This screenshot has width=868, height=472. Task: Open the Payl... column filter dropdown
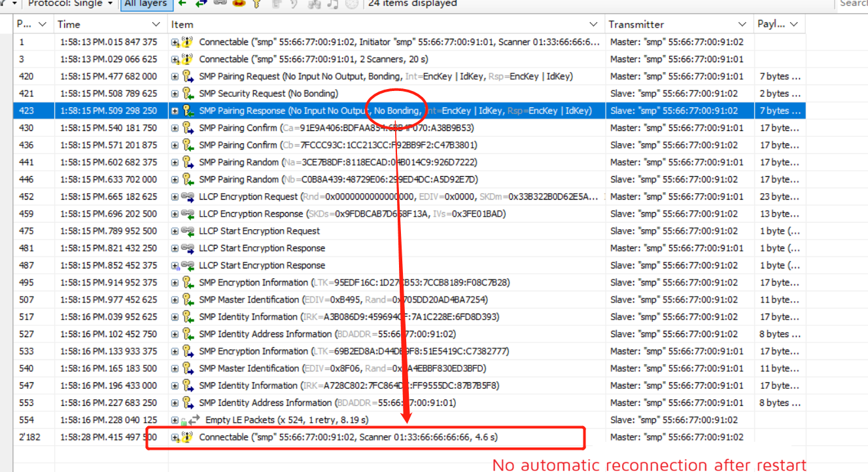pyautogui.click(x=794, y=24)
